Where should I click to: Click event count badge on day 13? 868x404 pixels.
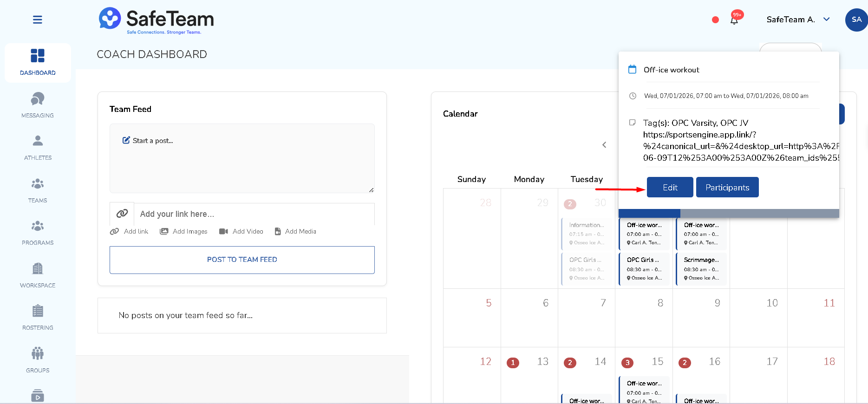click(x=513, y=363)
